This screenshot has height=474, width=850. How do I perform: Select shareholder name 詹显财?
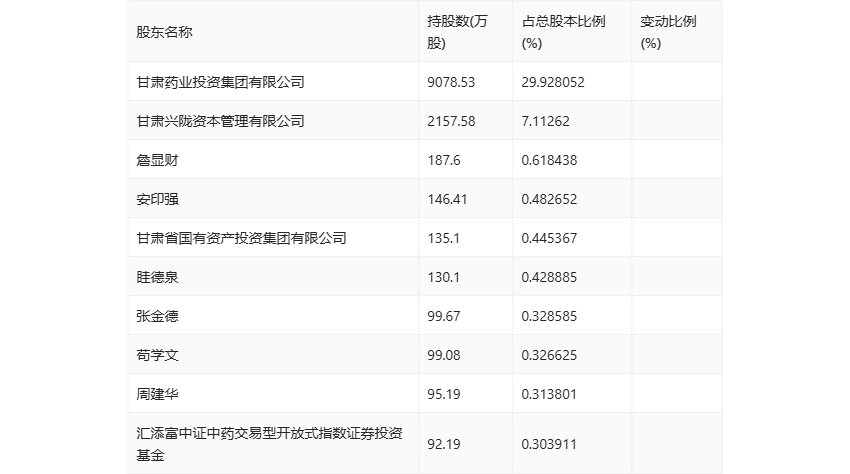[x=157, y=160]
